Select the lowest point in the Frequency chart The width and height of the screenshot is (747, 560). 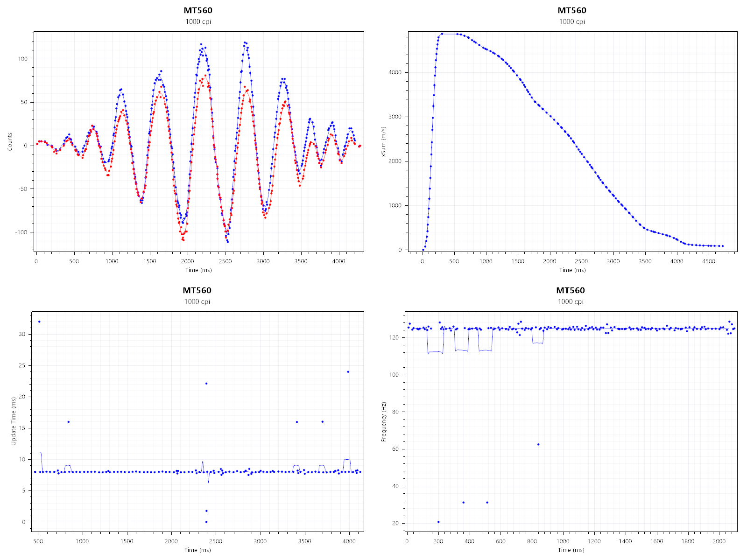coord(438,522)
